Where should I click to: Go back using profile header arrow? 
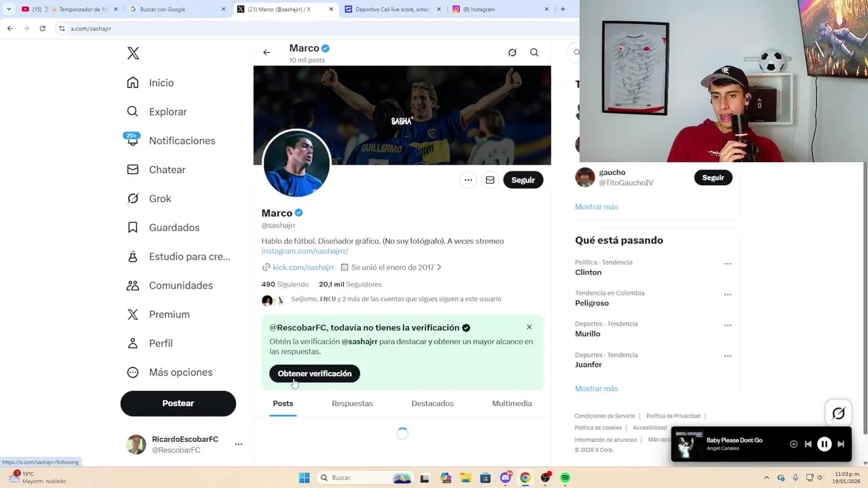[x=267, y=52]
